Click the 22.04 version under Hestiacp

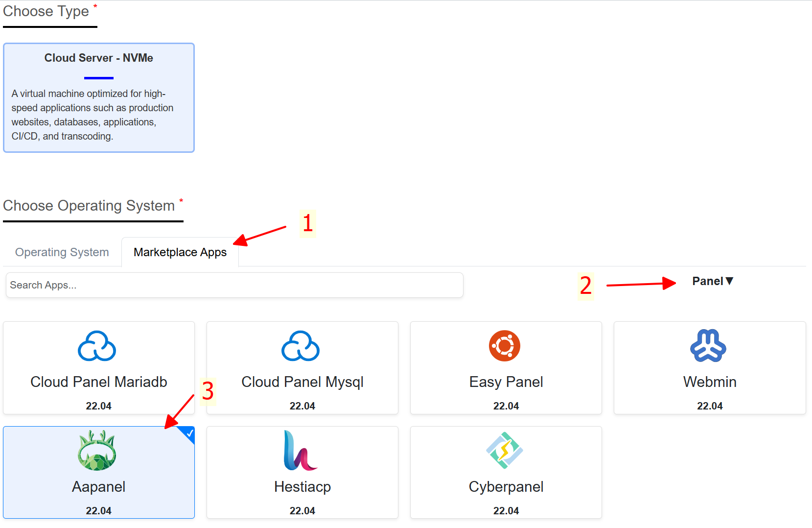(302, 511)
